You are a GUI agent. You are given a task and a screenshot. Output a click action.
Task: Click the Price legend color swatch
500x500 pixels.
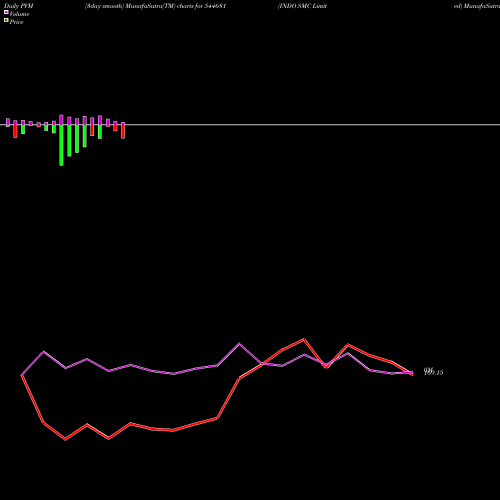(6, 21)
